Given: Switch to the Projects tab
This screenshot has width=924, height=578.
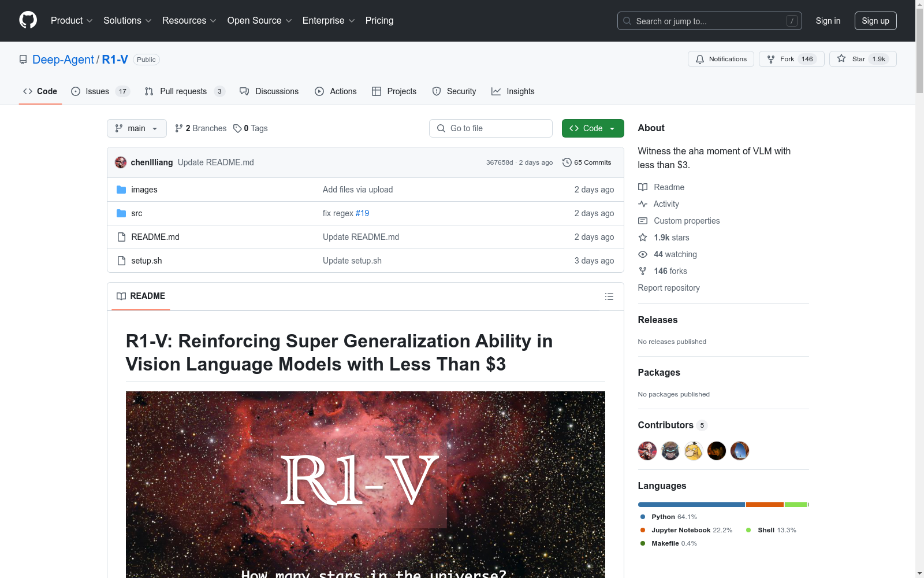Looking at the screenshot, I should point(394,91).
